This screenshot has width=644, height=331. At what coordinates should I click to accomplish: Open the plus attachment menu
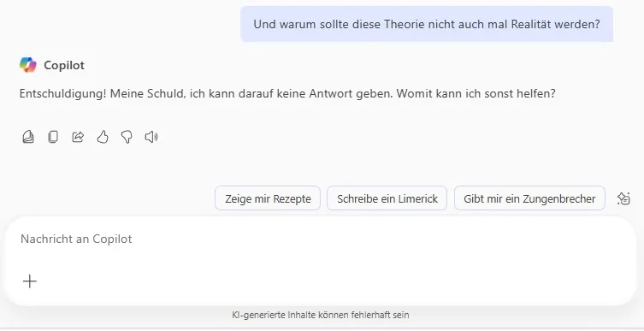point(30,281)
